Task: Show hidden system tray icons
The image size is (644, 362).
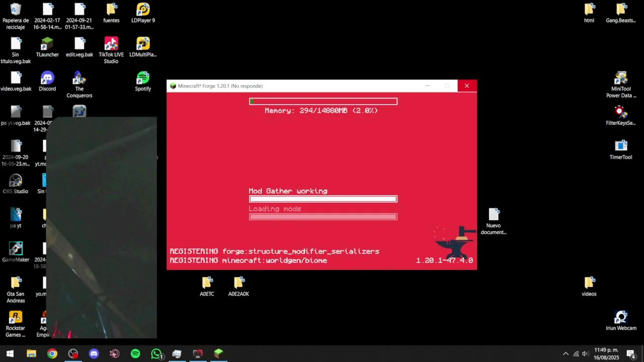Action: pos(566,354)
